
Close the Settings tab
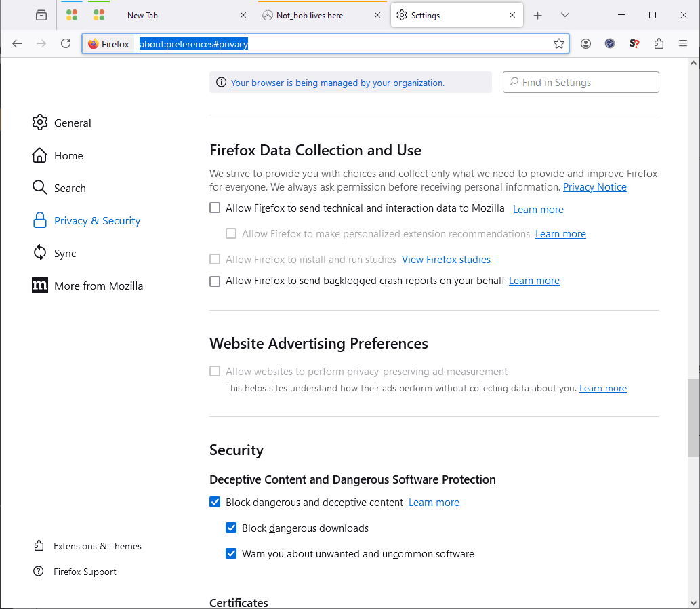512,15
